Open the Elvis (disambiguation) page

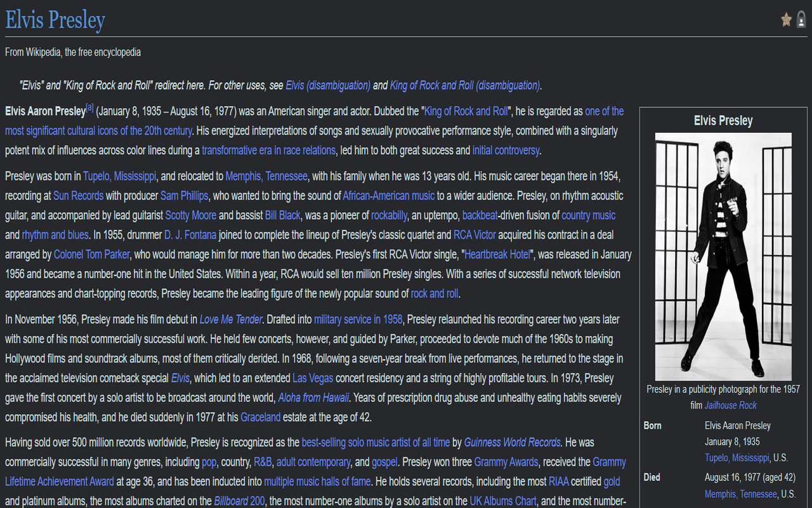[x=327, y=84]
